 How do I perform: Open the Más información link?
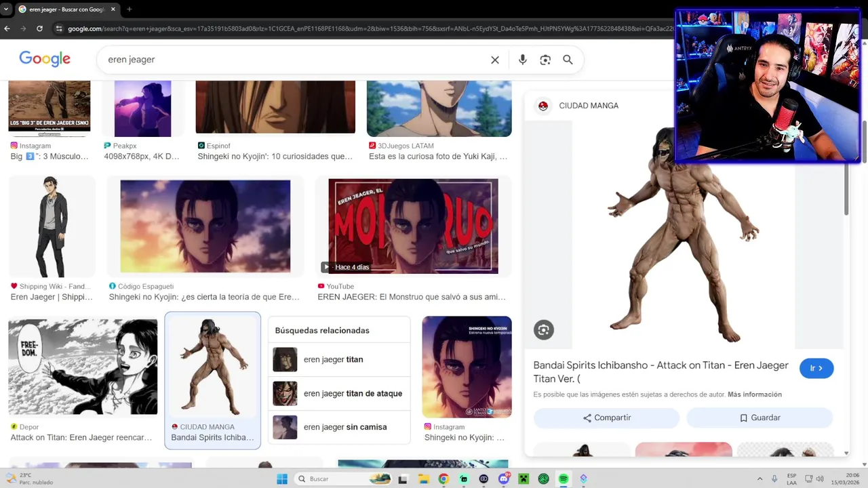point(755,394)
